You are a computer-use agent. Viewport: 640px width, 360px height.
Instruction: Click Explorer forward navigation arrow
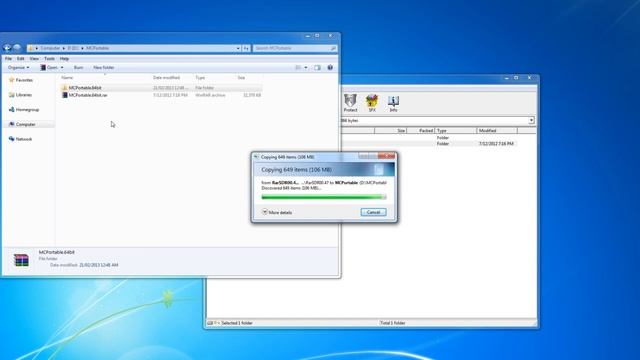tap(17, 48)
